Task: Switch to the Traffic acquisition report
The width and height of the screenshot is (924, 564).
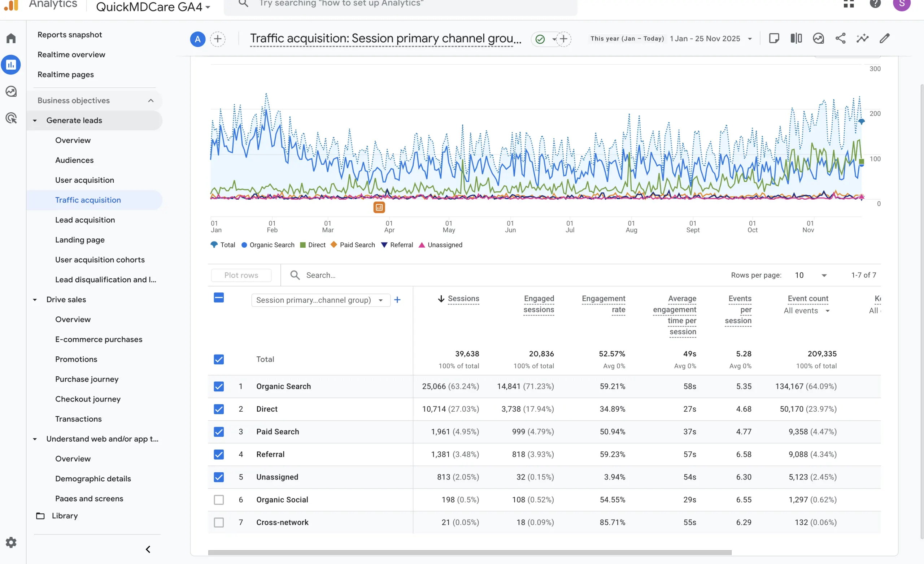Action: pyautogui.click(x=88, y=200)
